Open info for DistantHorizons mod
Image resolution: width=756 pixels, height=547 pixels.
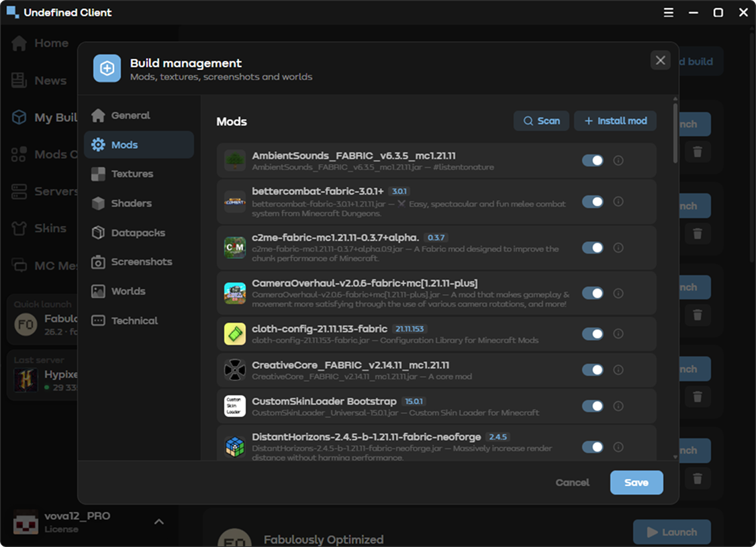(x=618, y=447)
